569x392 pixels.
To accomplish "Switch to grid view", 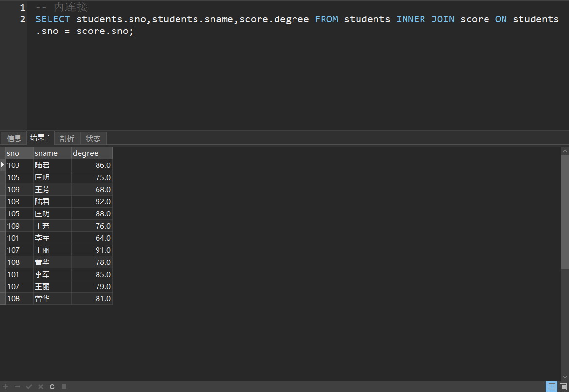I will (552, 387).
